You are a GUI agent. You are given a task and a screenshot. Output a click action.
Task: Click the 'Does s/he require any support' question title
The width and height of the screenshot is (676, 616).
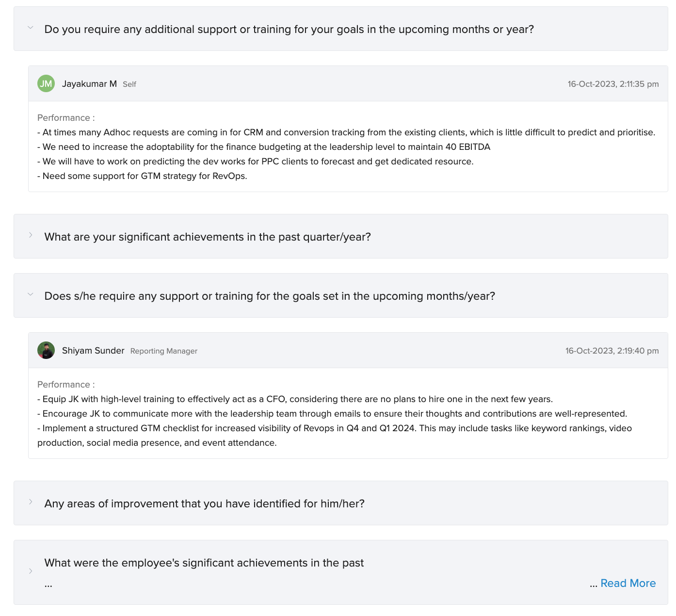[270, 296]
